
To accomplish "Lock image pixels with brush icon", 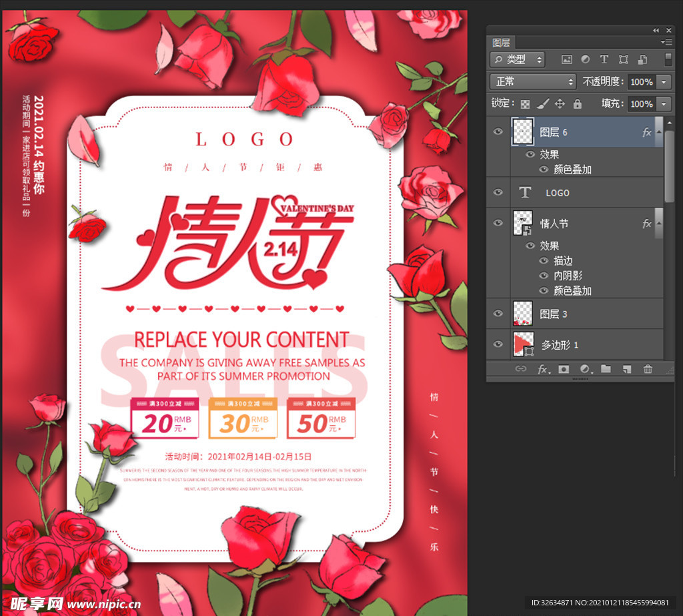I will coord(543,103).
